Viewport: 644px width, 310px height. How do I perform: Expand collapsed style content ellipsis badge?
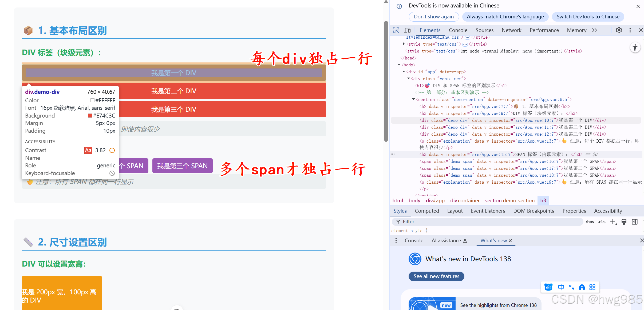(x=465, y=44)
